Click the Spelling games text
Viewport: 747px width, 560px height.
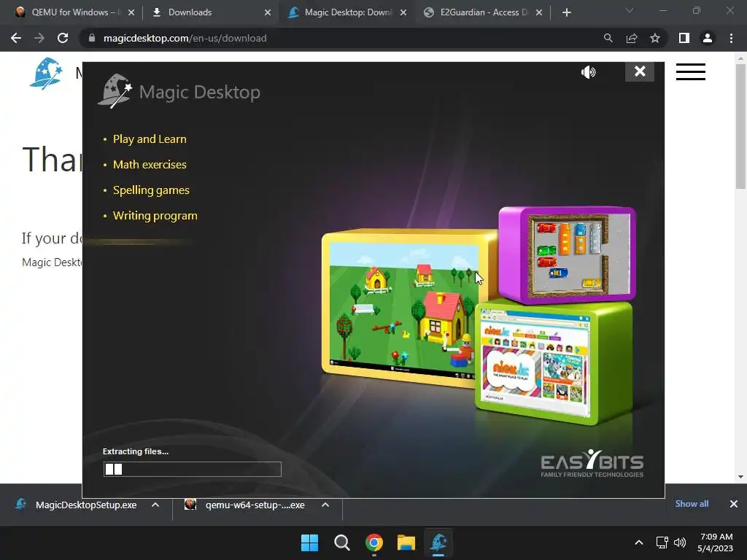pos(151,190)
